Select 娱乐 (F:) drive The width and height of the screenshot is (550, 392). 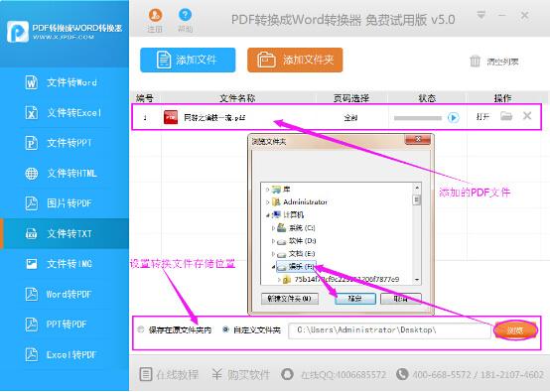click(297, 267)
